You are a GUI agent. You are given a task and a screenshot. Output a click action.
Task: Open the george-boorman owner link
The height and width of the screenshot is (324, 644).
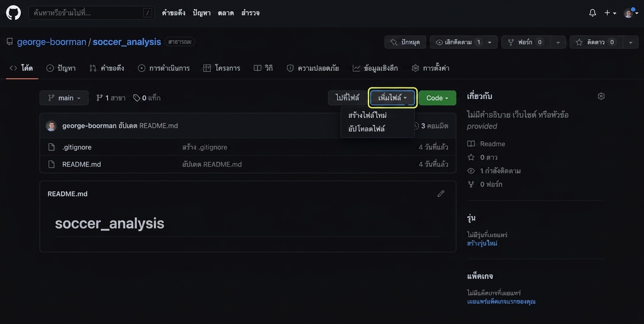pyautogui.click(x=52, y=42)
